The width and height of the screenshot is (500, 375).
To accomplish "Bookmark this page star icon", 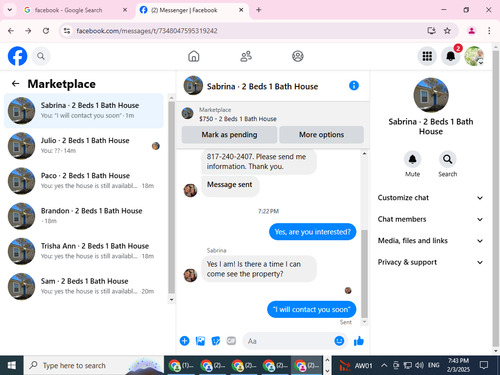I will pos(447,31).
